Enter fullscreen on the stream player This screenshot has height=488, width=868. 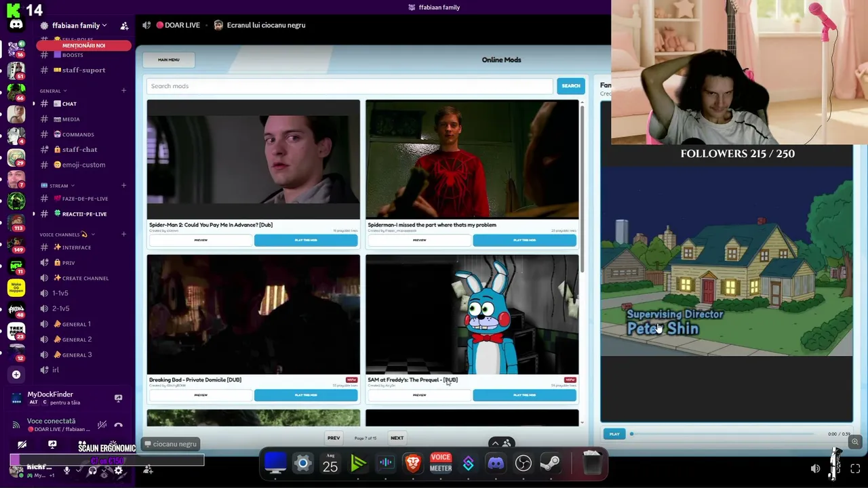tap(855, 469)
